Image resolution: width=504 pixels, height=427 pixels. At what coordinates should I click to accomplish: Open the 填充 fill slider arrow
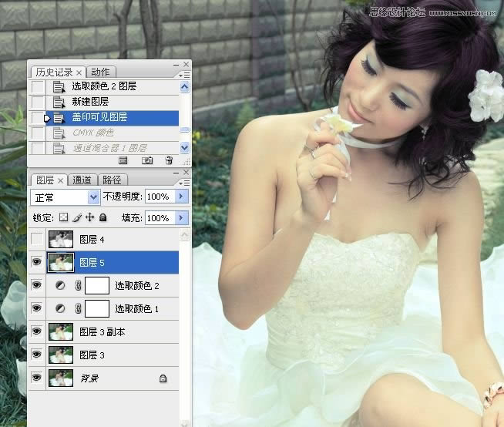coord(182,218)
